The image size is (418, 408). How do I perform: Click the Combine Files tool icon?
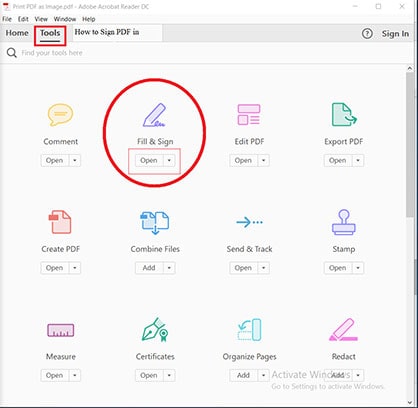tap(155, 222)
